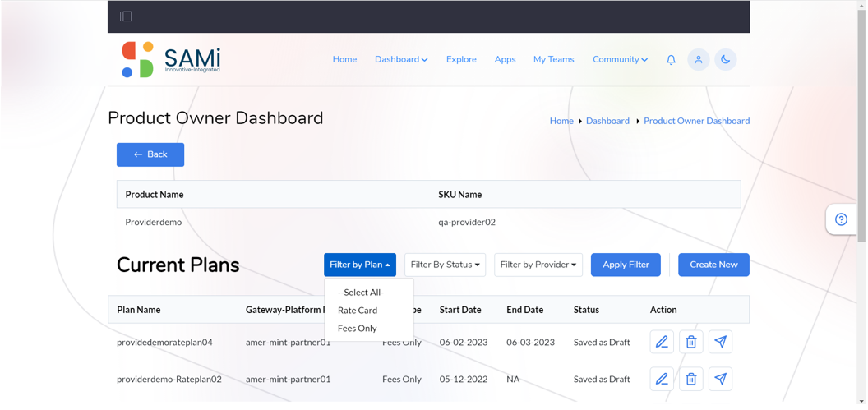
Task: Click the Apply Filter button
Action: click(x=626, y=265)
